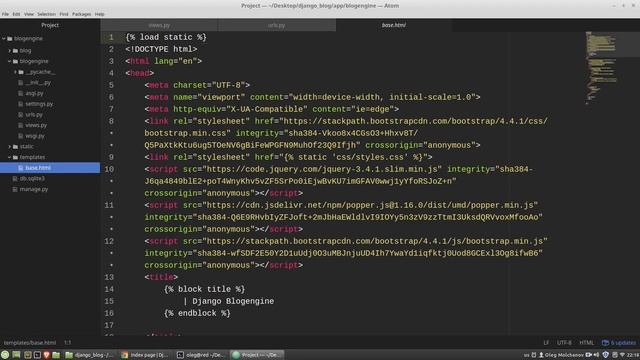Click the shield update manager tray icon
Screen dimensions: 640x360
[x=606, y=355]
